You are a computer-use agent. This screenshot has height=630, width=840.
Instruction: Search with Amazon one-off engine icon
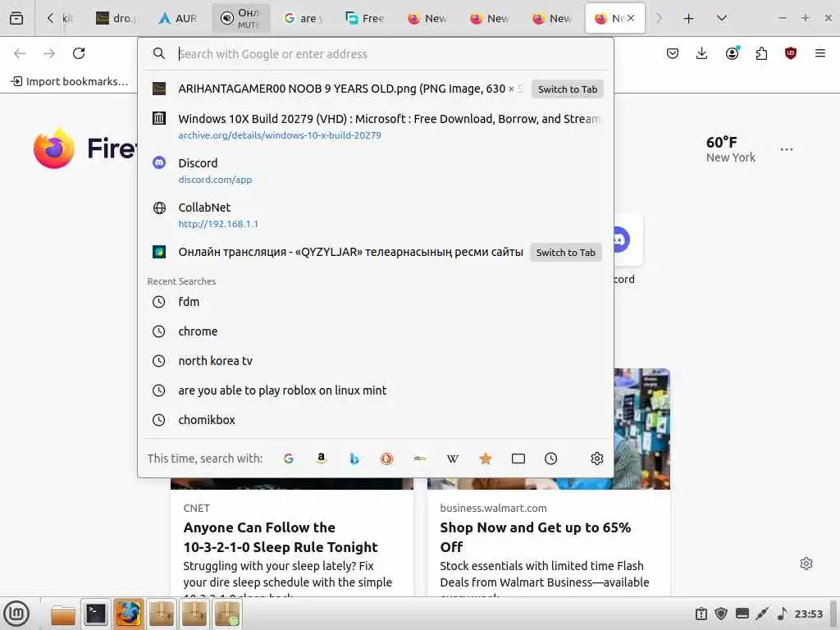click(x=321, y=459)
